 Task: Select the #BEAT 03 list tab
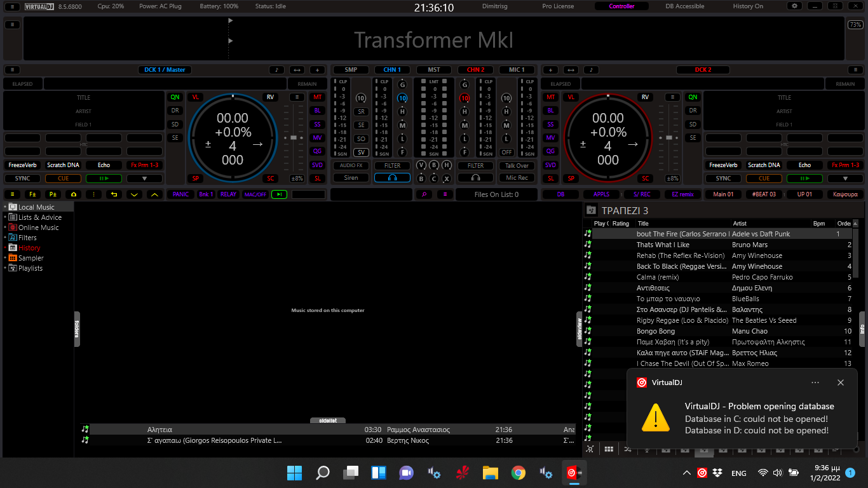pos(764,194)
